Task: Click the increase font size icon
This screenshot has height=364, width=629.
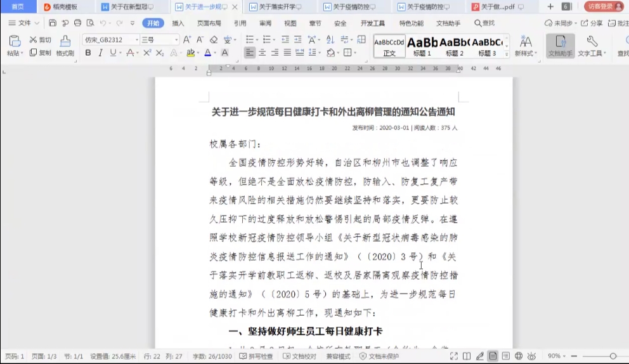Action: point(187,40)
